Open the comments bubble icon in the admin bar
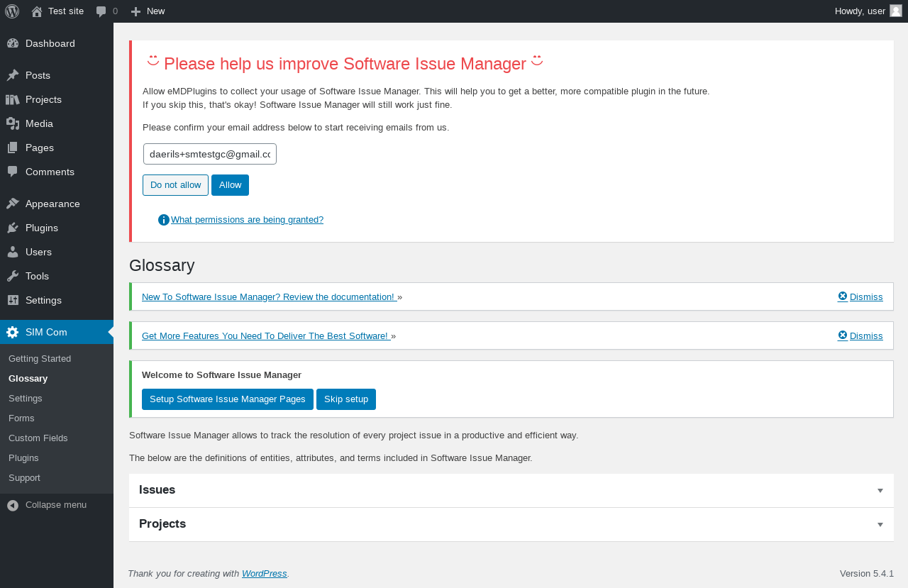This screenshot has width=908, height=588. pyautogui.click(x=101, y=11)
